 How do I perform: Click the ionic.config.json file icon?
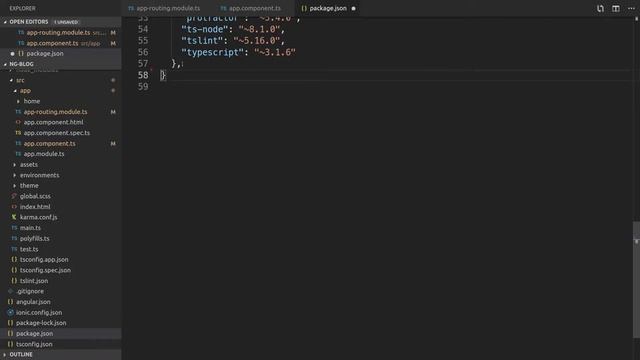[x=10, y=313]
